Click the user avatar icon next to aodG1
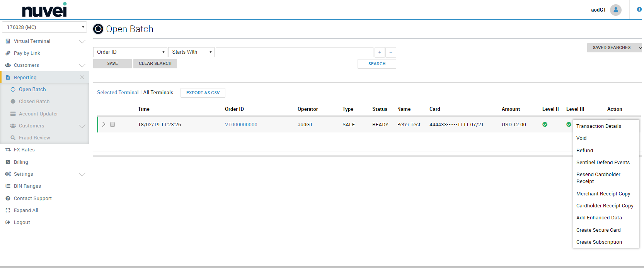Image resolution: width=644 pixels, height=268 pixels. click(615, 10)
